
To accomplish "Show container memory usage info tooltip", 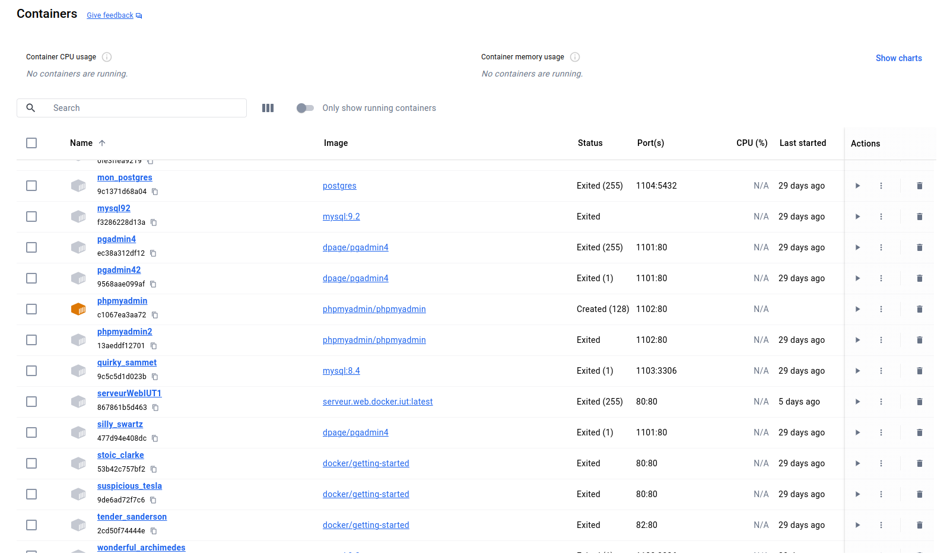I will click(575, 57).
